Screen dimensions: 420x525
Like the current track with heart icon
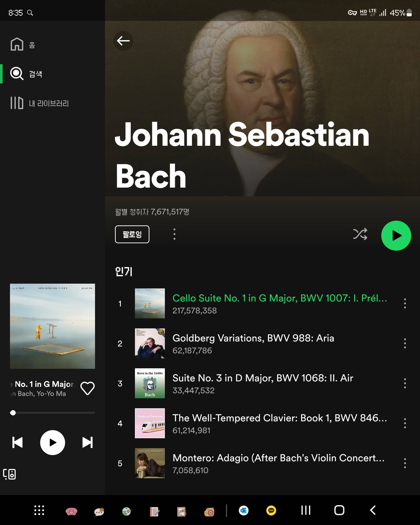coord(88,388)
